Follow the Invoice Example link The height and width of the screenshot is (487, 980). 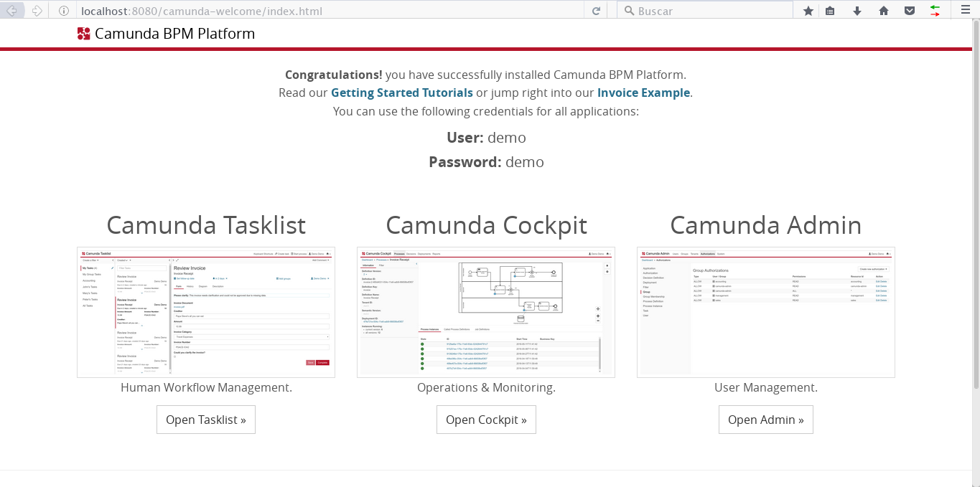[x=643, y=93]
